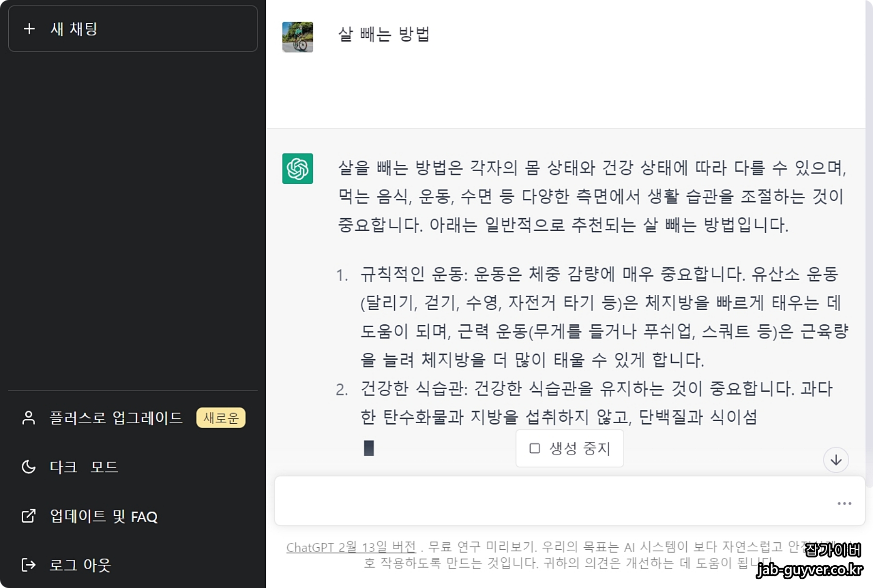
Task: Open the 새 채팅 sidebar entry
Action: point(133,29)
